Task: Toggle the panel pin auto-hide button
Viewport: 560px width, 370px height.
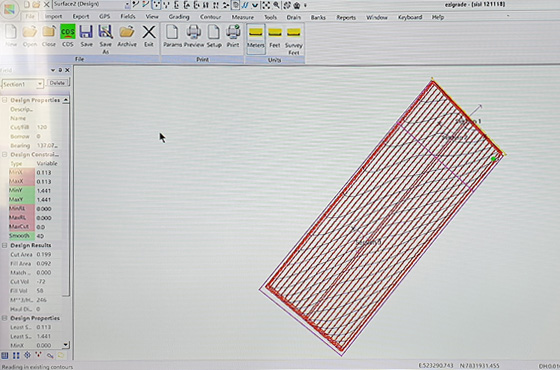Action: 60,70
